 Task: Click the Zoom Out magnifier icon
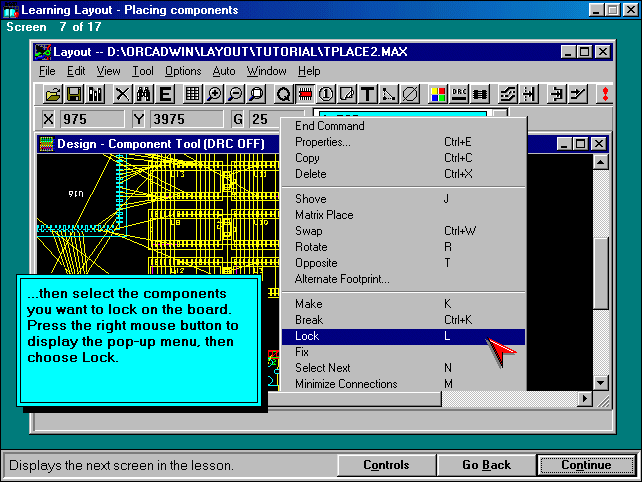tap(235, 94)
